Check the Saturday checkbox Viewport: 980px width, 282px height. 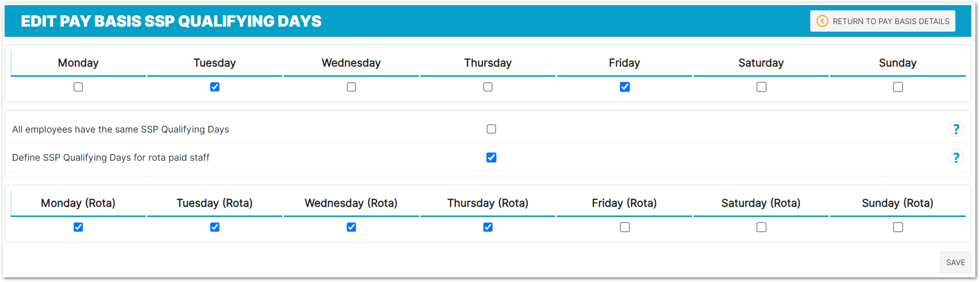[x=761, y=87]
